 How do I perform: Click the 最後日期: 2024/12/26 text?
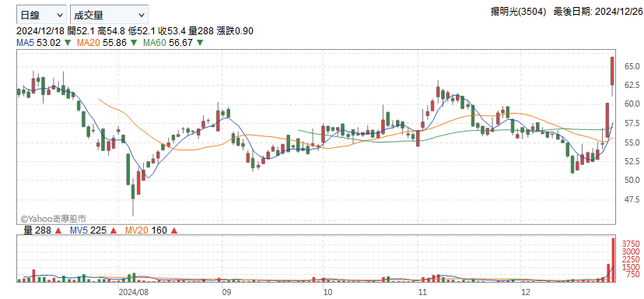(597, 12)
